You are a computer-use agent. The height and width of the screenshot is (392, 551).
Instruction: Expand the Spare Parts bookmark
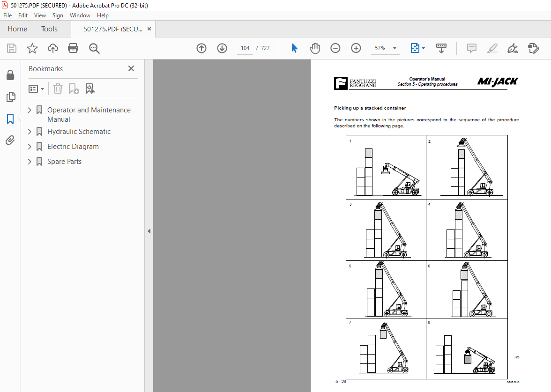30,162
